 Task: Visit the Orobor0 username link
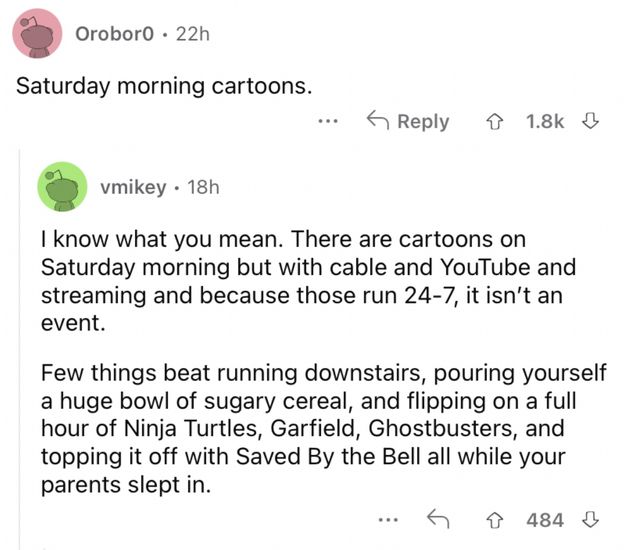[115, 34]
